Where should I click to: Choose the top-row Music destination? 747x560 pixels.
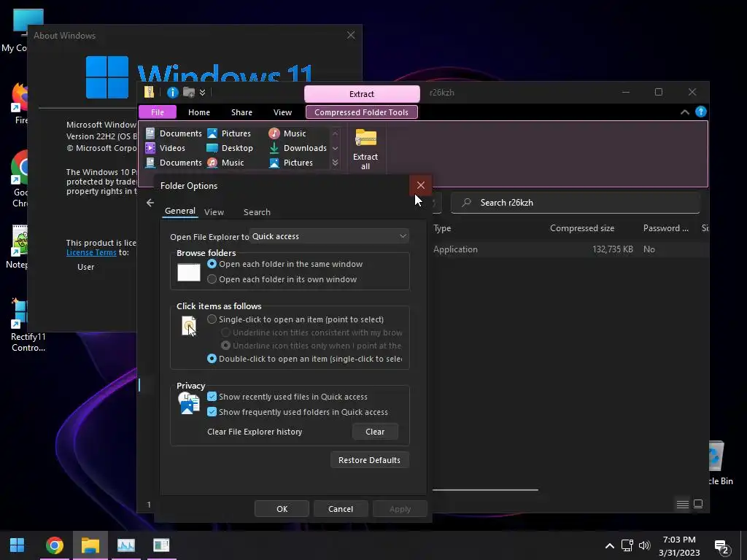click(287, 133)
